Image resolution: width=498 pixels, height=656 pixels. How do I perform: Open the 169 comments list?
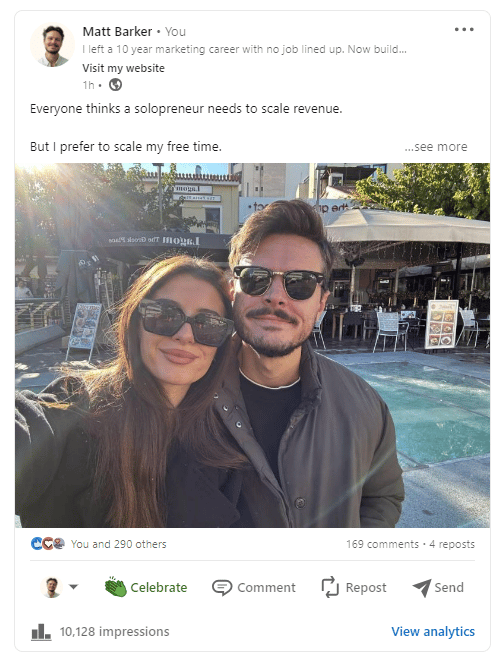[x=382, y=544]
